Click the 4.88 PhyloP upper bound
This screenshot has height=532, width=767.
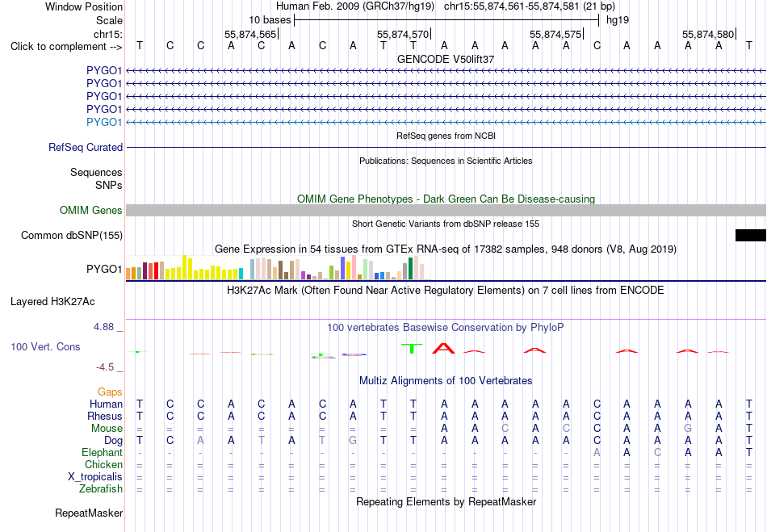(104, 327)
